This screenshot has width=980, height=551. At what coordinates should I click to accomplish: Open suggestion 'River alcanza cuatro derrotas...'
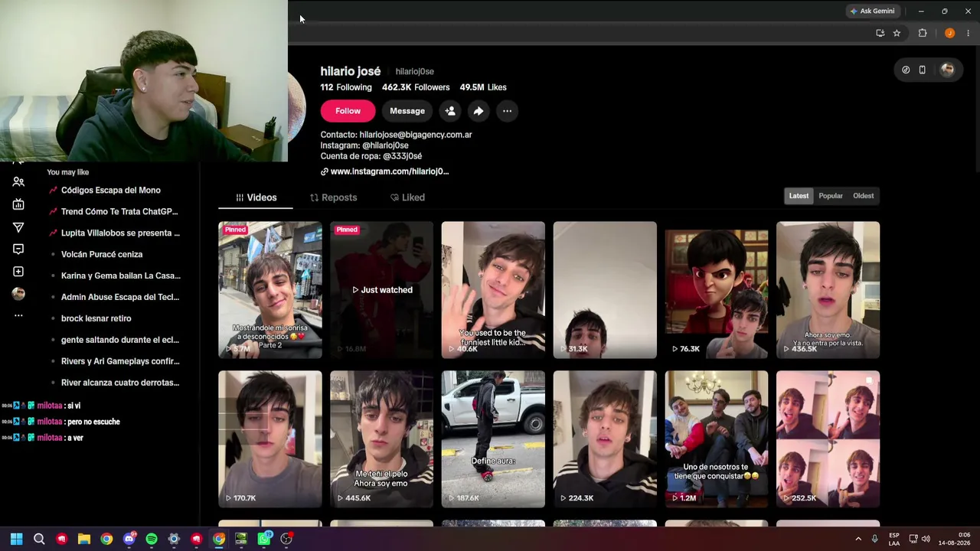(120, 383)
